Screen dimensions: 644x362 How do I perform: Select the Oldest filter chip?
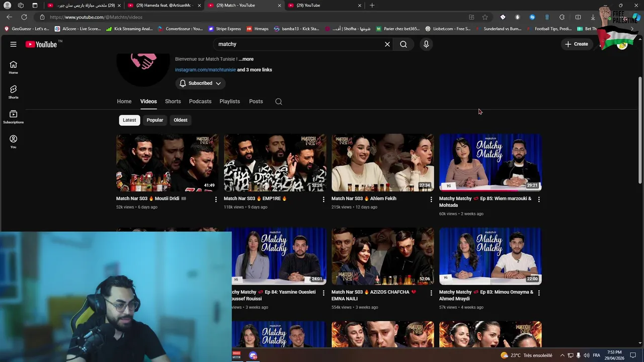[181, 120]
